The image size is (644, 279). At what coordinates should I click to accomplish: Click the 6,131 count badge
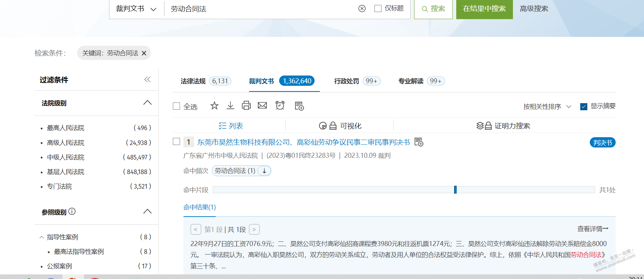click(x=220, y=81)
